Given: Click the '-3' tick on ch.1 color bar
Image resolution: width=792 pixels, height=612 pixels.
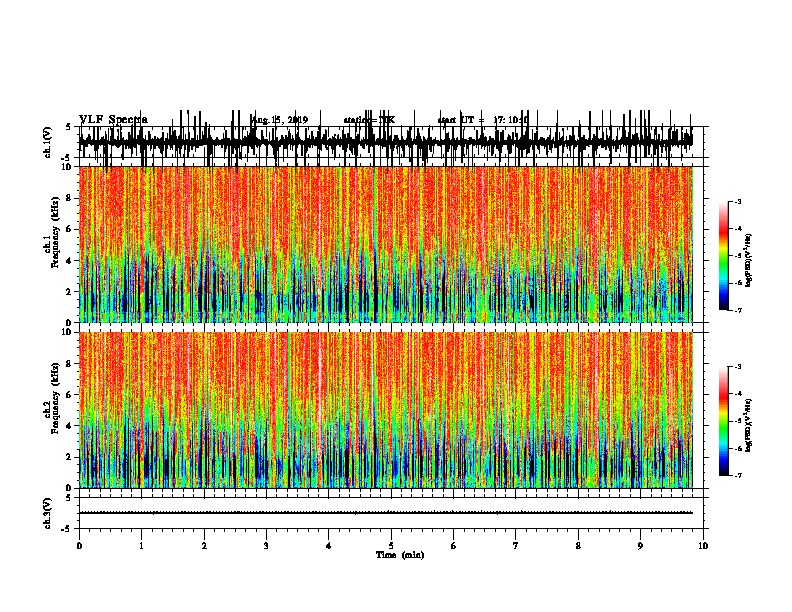Looking at the screenshot, I should [738, 201].
